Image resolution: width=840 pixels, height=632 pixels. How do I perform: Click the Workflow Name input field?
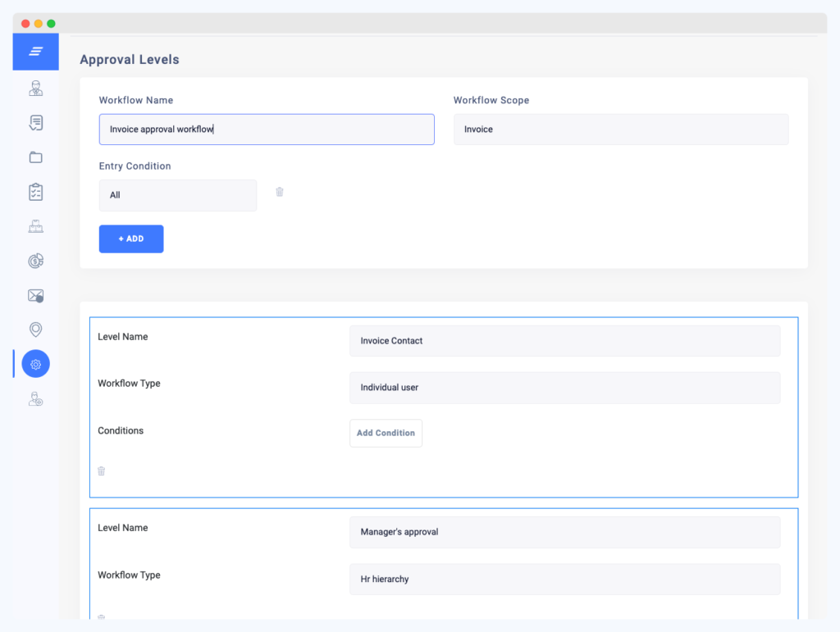(267, 129)
